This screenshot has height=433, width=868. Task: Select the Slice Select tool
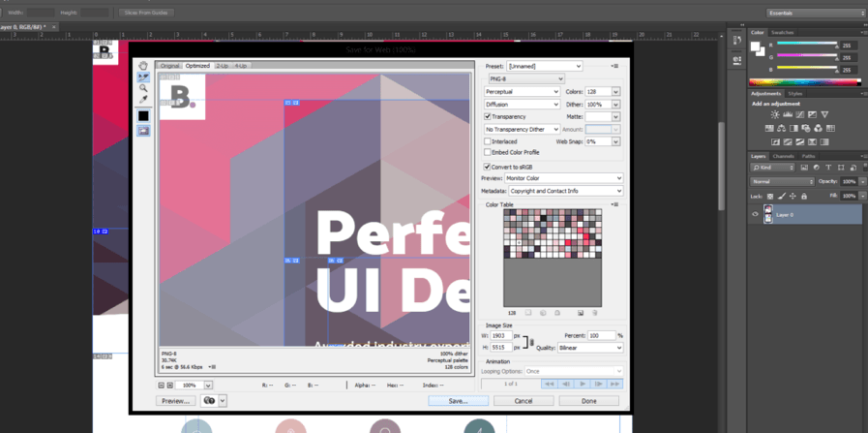[x=143, y=77]
